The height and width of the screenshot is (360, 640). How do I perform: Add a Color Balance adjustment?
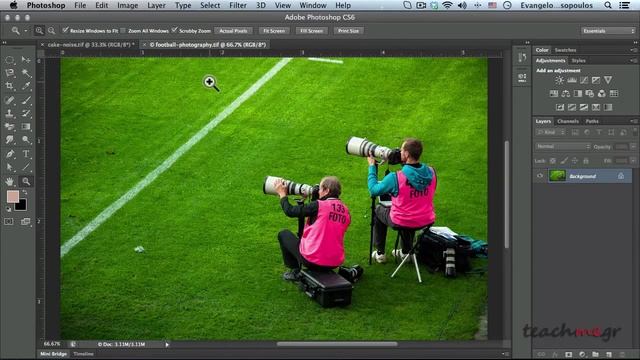[566, 94]
